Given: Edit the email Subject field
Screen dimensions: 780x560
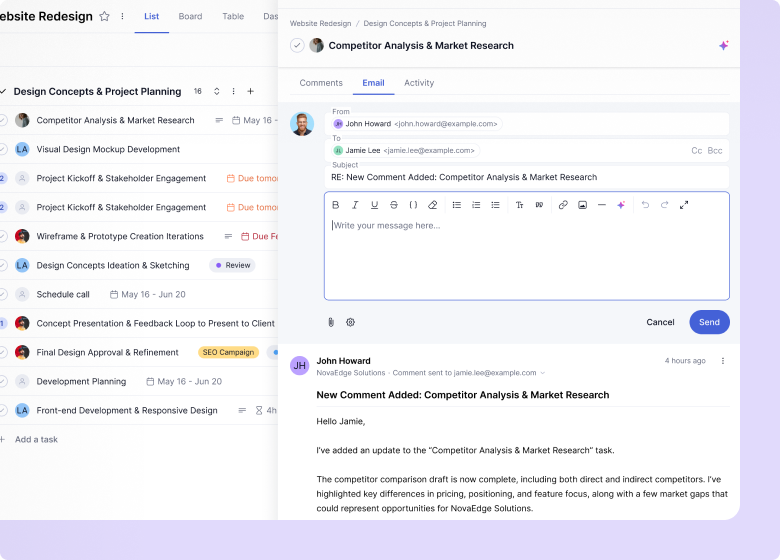Looking at the screenshot, I should [x=527, y=177].
